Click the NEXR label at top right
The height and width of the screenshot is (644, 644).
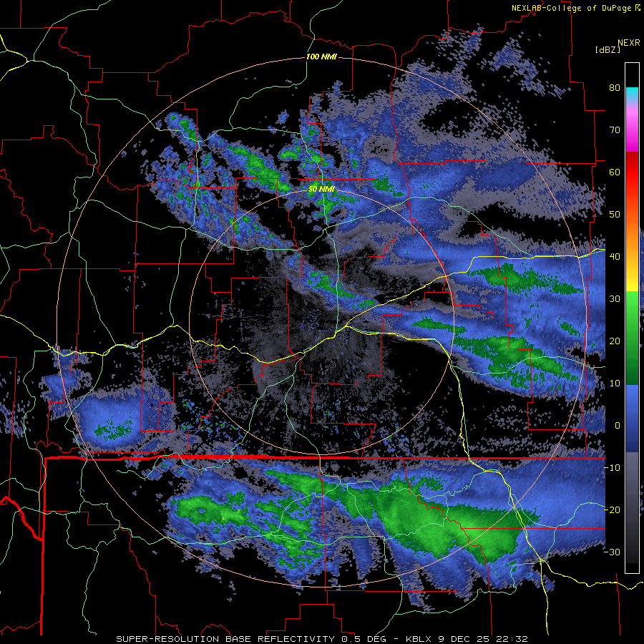pos(628,43)
